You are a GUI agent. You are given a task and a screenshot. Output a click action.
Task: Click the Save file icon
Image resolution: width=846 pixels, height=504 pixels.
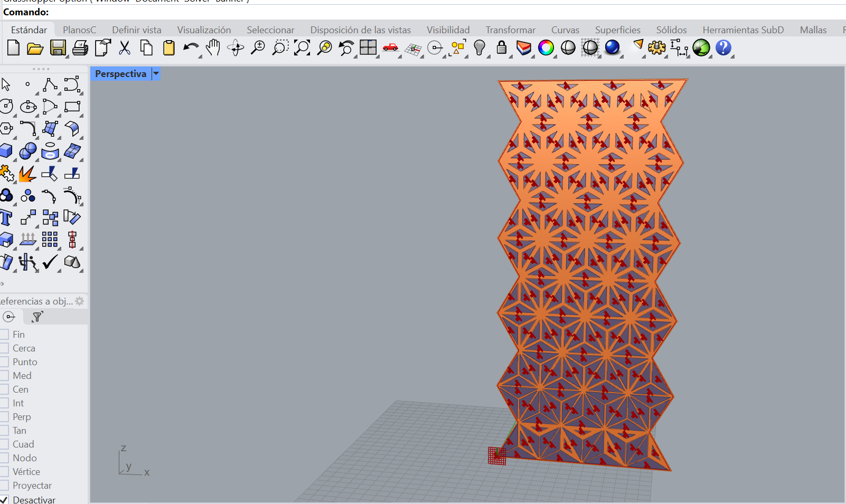tap(58, 48)
